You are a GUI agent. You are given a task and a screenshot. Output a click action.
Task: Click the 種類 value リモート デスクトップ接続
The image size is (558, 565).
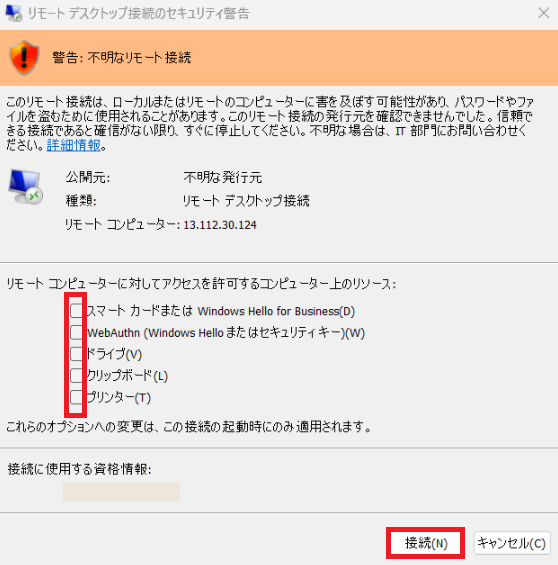click(246, 201)
